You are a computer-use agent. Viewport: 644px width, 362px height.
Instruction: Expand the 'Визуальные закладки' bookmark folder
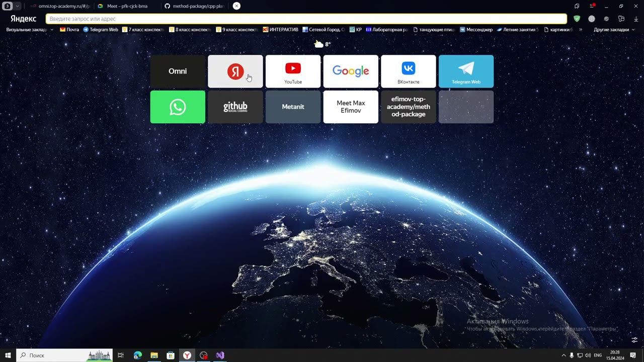29,30
